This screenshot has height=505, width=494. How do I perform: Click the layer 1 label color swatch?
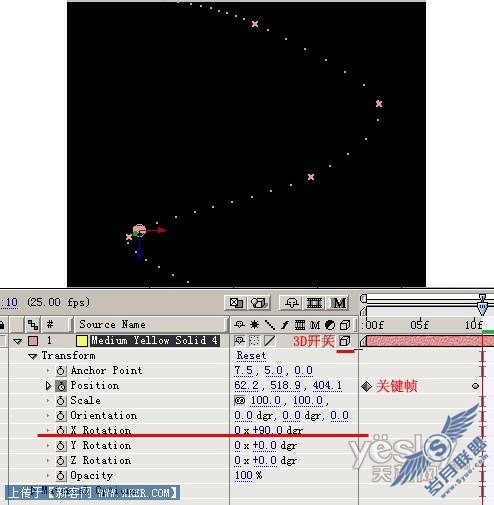point(33,341)
